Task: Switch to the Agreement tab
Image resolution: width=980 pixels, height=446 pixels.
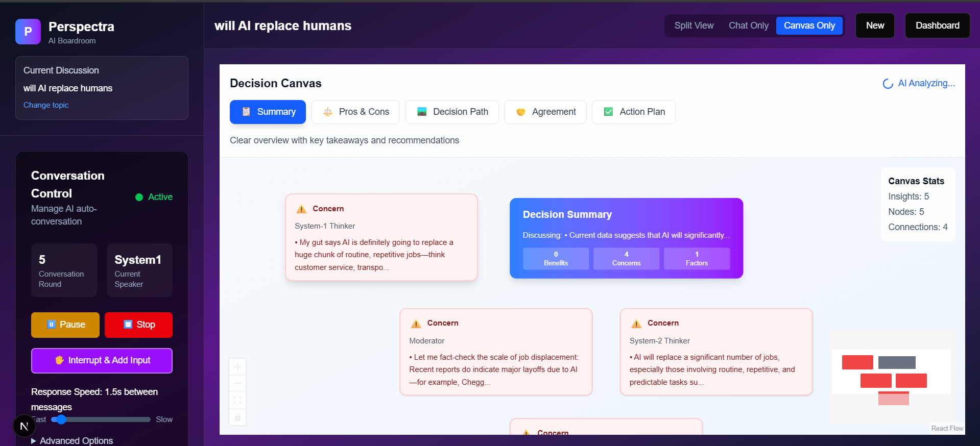Action: tap(545, 112)
